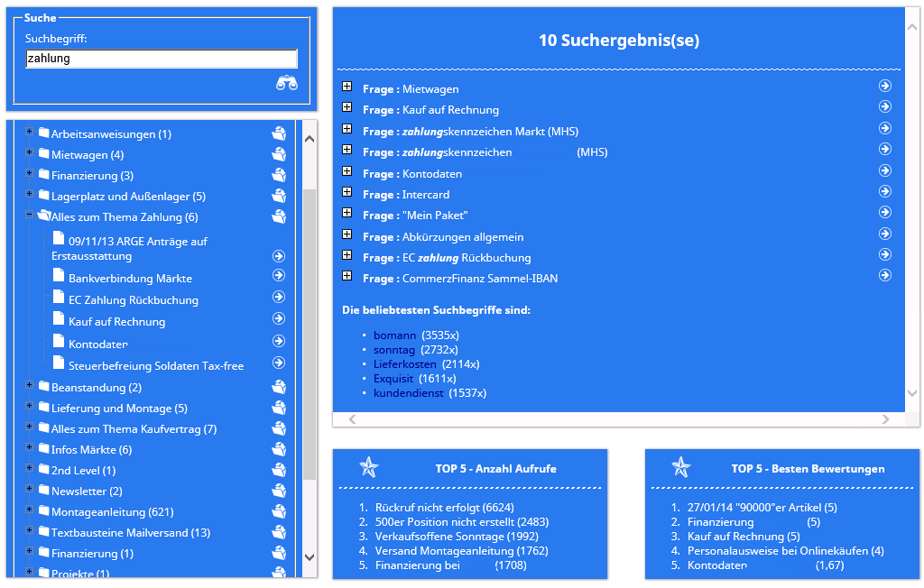The width and height of the screenshot is (924, 588).
Task: Click arrow icon next to EC Zahlung Rückbuchung tree item
Action: click(x=279, y=298)
